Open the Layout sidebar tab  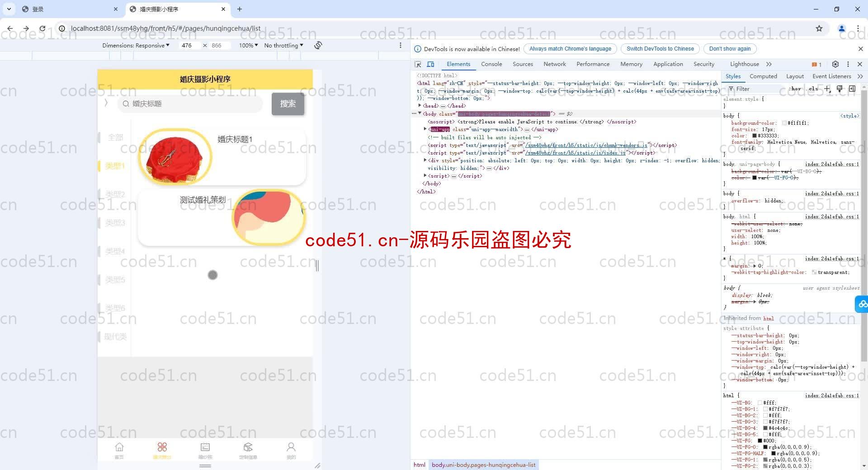coord(795,76)
